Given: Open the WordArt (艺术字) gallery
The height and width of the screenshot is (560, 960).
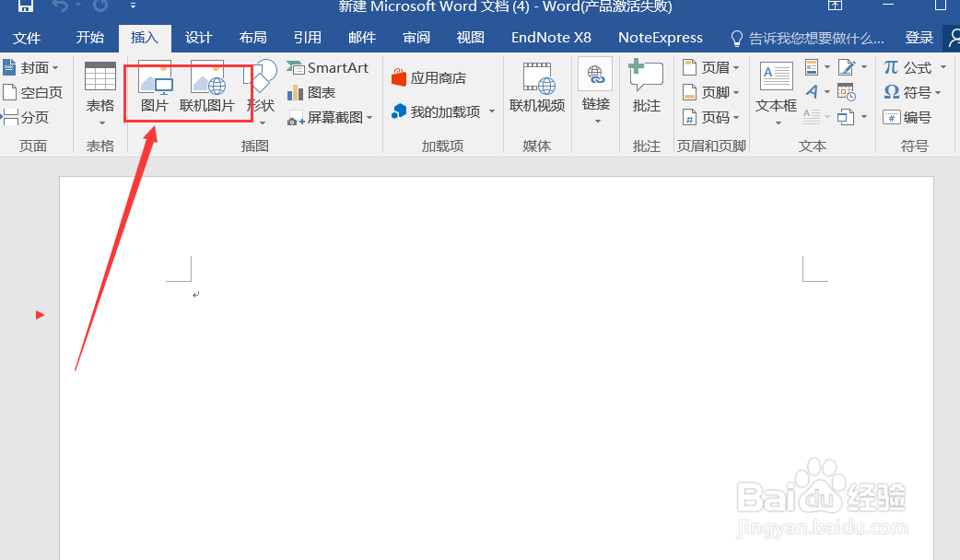Looking at the screenshot, I should coord(817,92).
